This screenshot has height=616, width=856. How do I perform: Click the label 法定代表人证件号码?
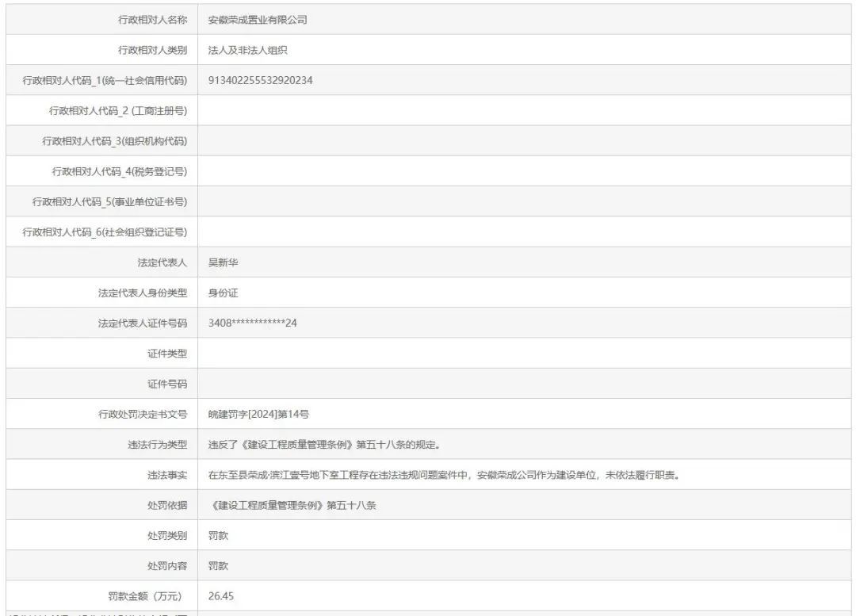143,323
